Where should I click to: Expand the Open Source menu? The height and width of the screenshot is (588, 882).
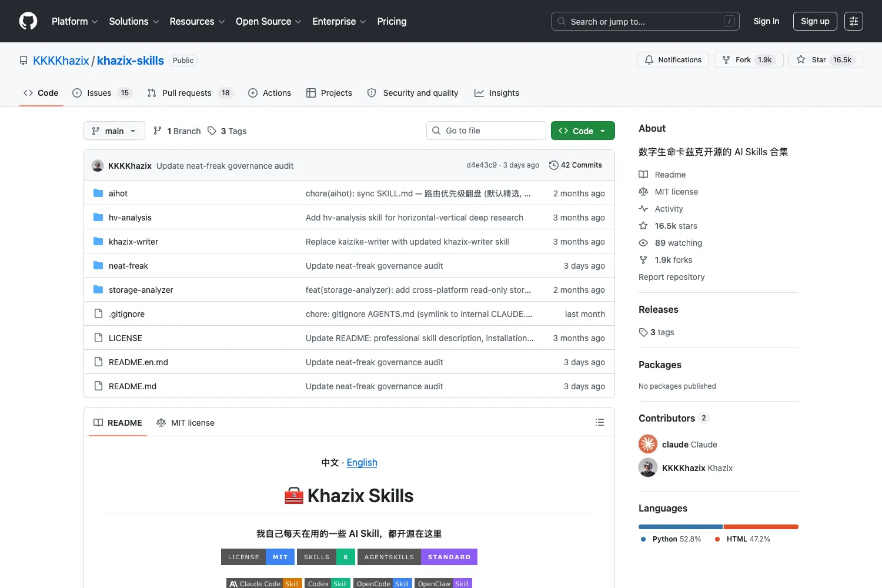(x=269, y=21)
